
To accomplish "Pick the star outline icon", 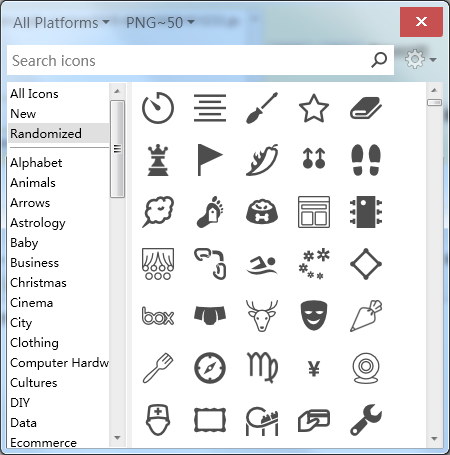I will 314,108.
